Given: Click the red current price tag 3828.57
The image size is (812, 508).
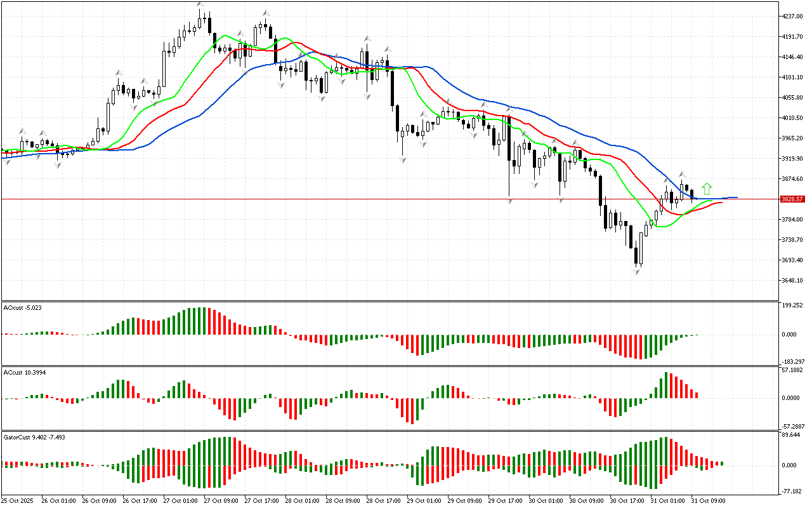Looking at the screenshot, I should [x=792, y=199].
